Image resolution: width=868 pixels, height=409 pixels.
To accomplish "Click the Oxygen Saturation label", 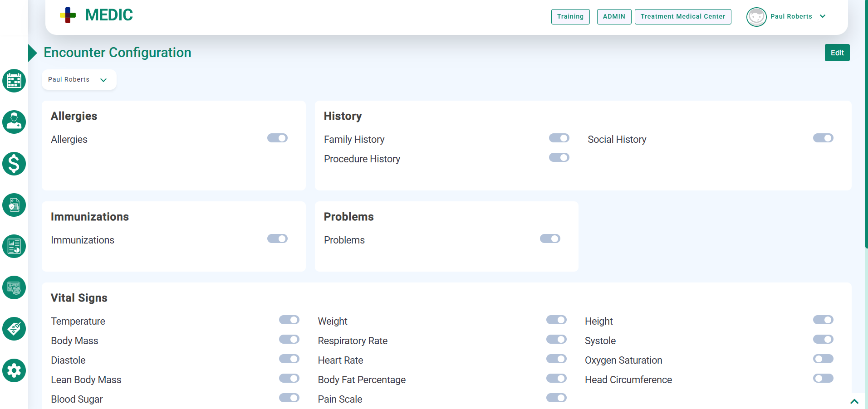I will tap(623, 360).
